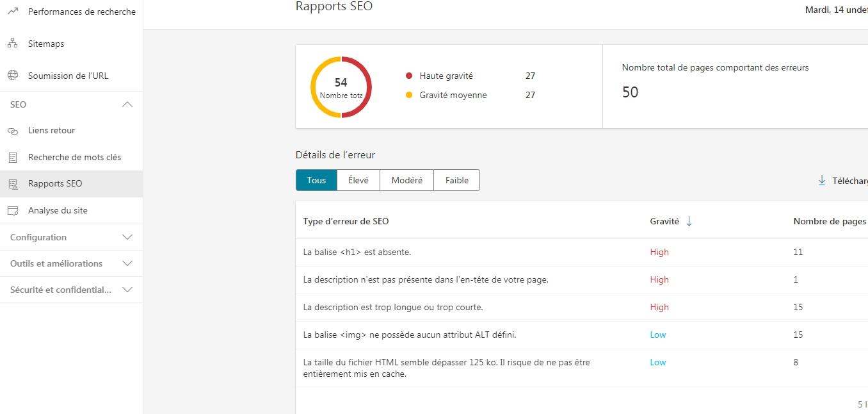868x414 pixels.
Task: Click the Soumission de l'URL globe icon
Action: point(12,76)
